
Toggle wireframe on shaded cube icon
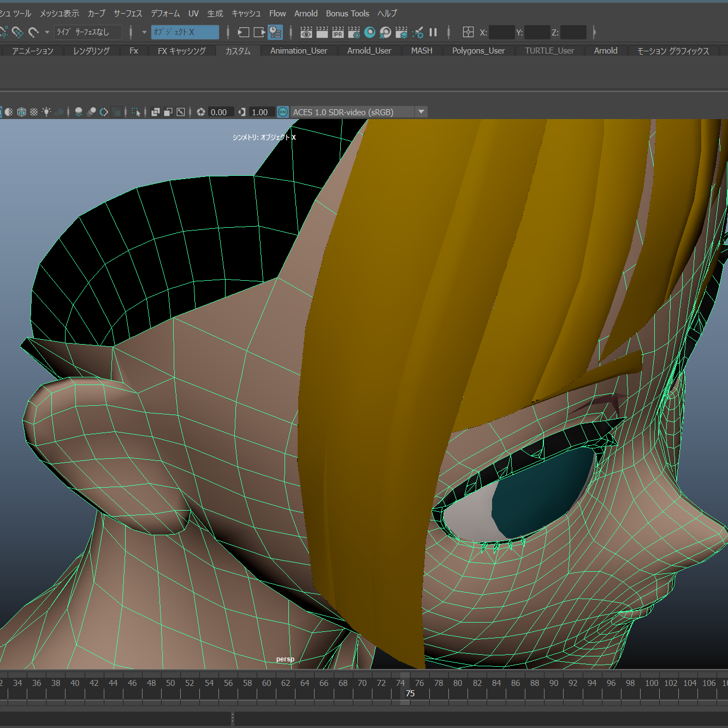(21, 112)
